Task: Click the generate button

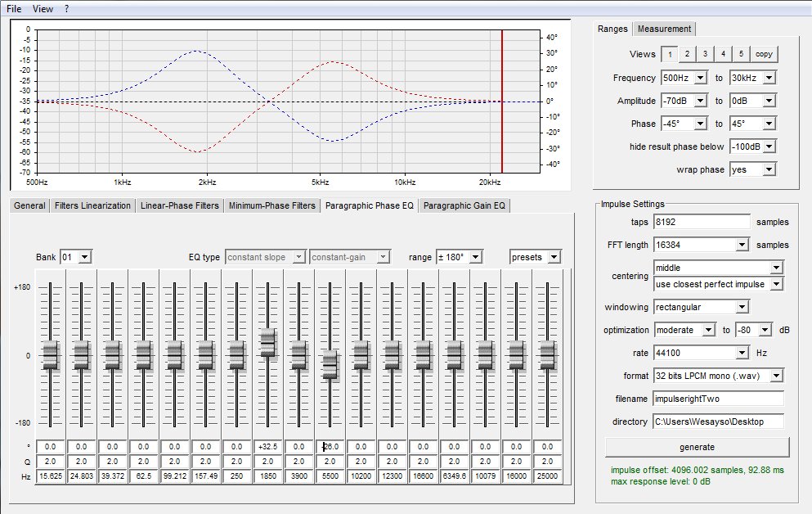Action: pyautogui.click(x=697, y=447)
